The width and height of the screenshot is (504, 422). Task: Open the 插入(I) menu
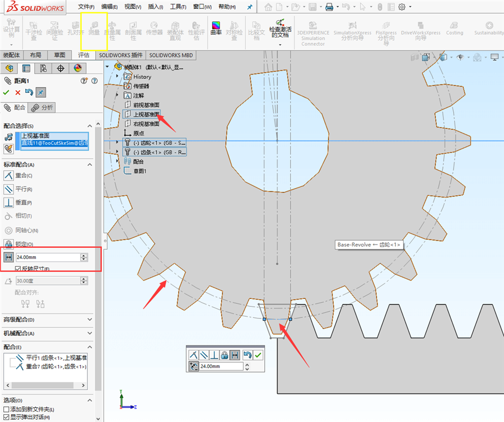(x=156, y=7)
